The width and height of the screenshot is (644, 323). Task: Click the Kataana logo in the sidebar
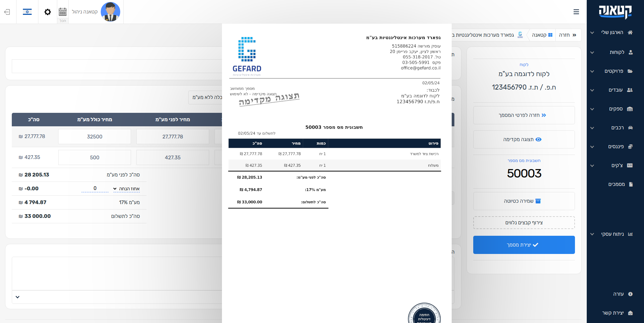615,12
